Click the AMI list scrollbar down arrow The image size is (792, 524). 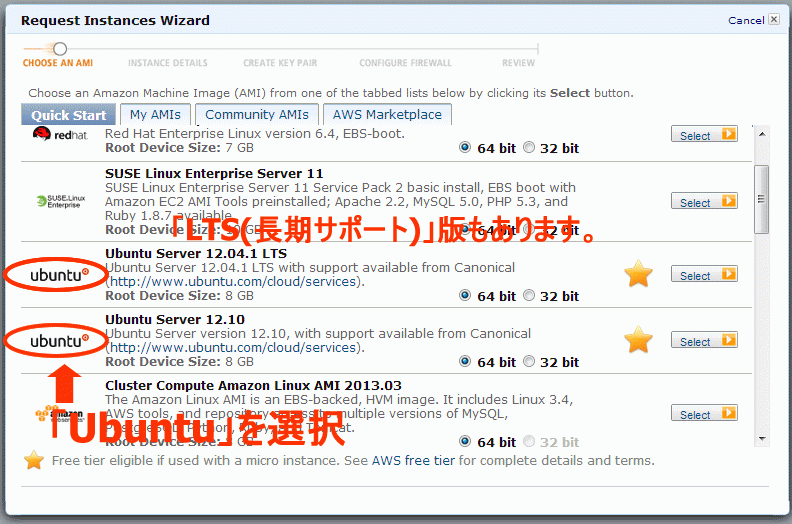pos(762,439)
